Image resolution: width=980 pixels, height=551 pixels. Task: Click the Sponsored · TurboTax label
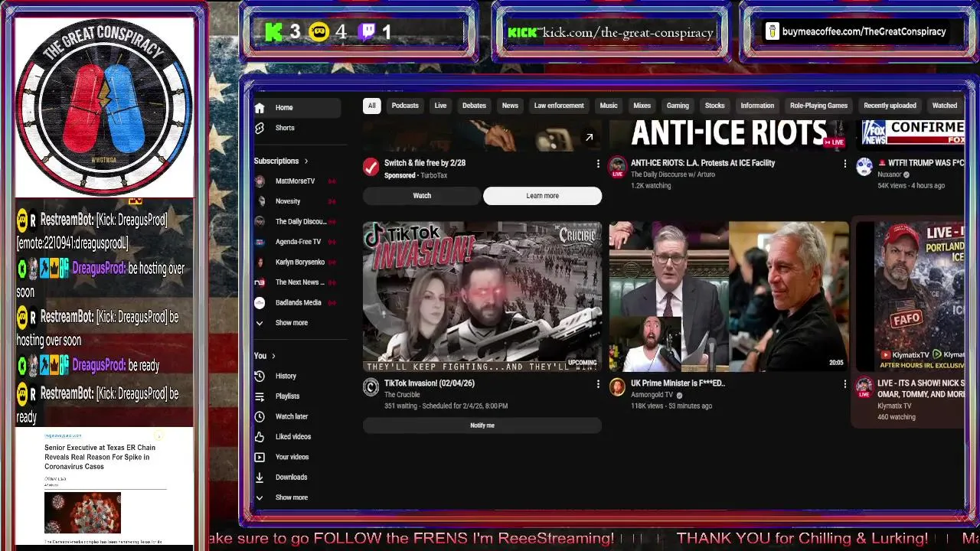(416, 175)
